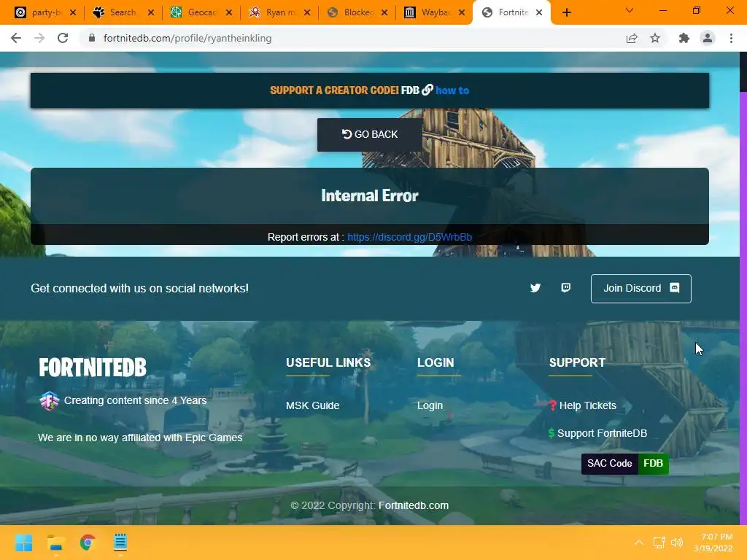
Task: Bookmark this page with star icon
Action: 656,38
